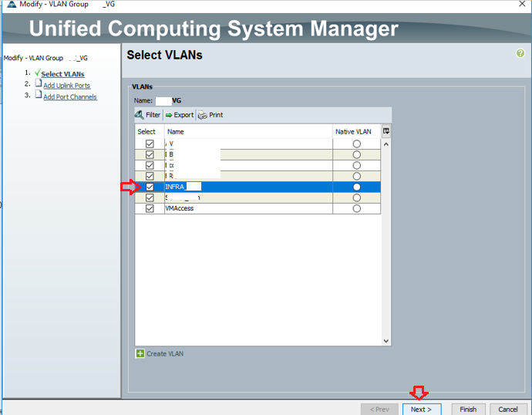Select the INFRA row name cell
The height and width of the screenshot is (415, 532).
point(248,187)
